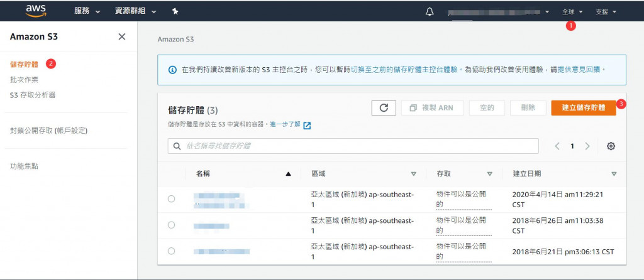
Task: Close the Amazon S3 side panel
Action: pos(122,36)
